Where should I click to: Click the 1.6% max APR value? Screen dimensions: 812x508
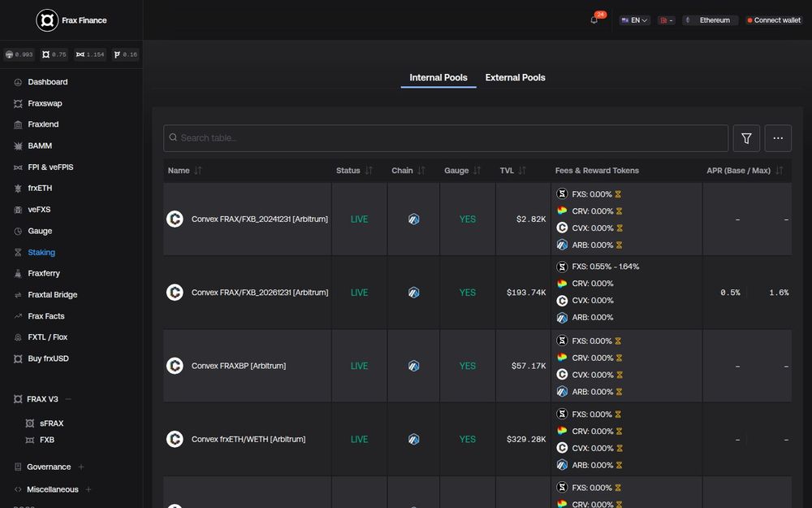tap(779, 293)
